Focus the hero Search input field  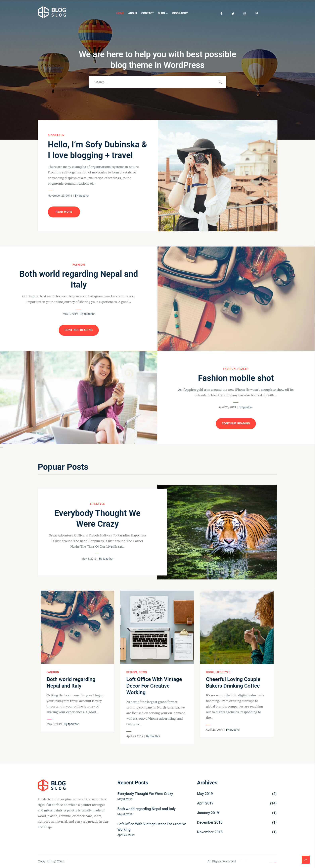(x=153, y=82)
